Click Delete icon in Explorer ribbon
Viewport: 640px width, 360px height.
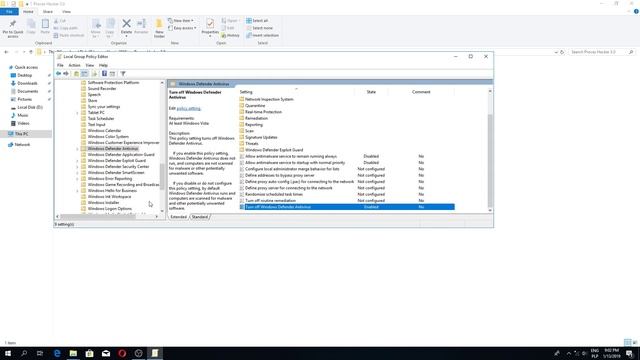click(x=127, y=27)
